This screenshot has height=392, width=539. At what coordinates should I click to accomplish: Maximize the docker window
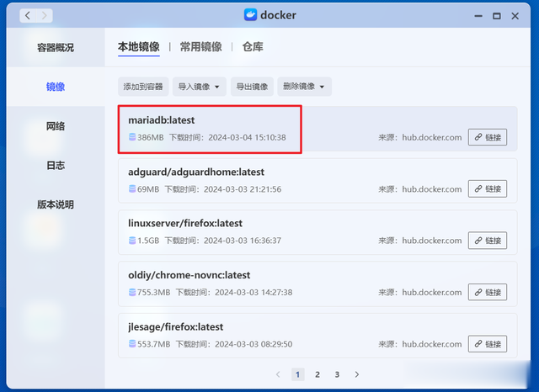pos(496,16)
